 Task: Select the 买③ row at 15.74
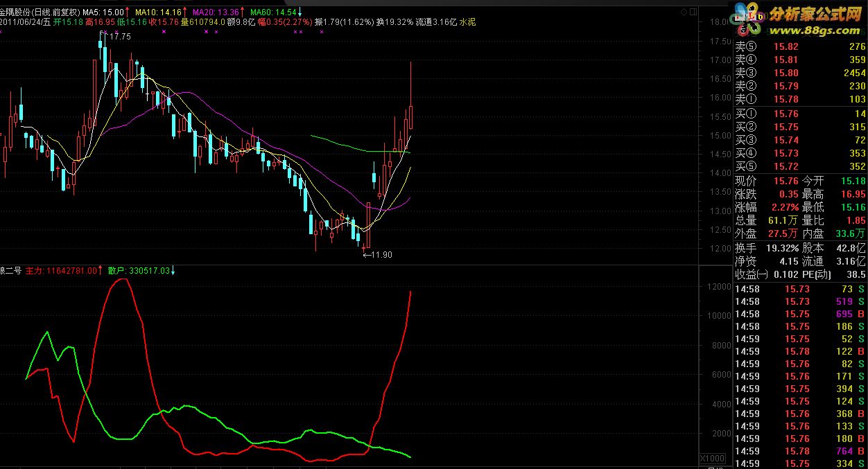point(801,140)
